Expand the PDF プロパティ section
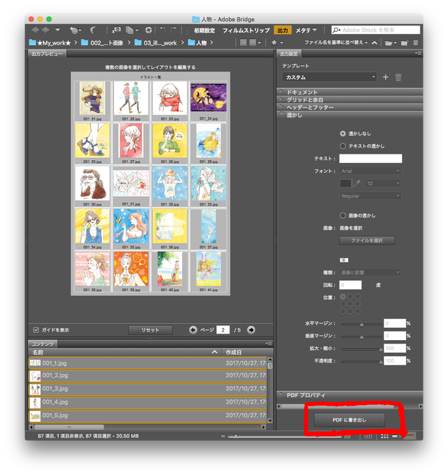 [350, 395]
